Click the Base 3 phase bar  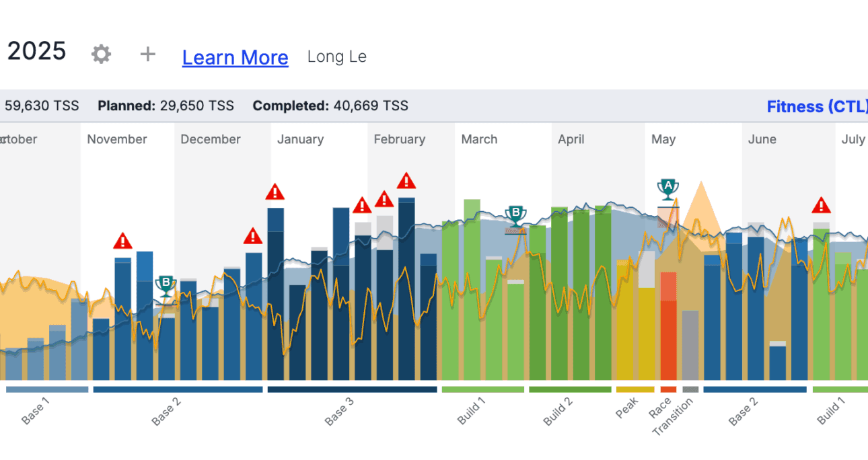(351, 389)
